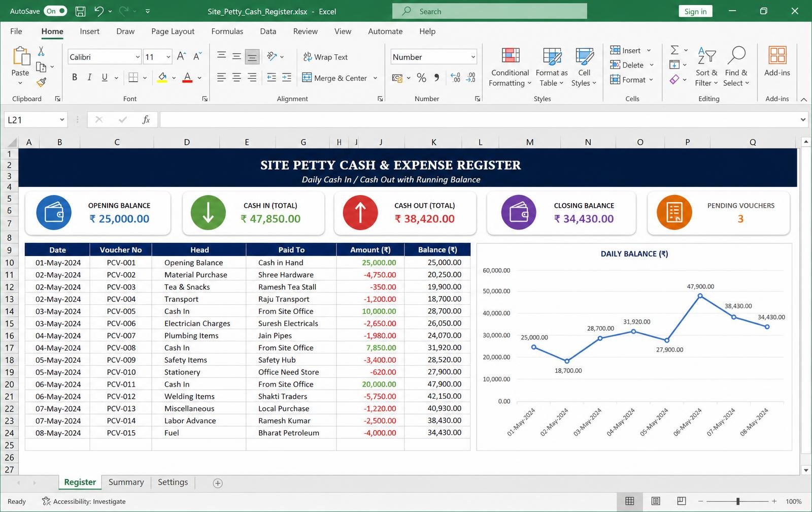
Task: Toggle Underline formatting
Action: pos(105,77)
